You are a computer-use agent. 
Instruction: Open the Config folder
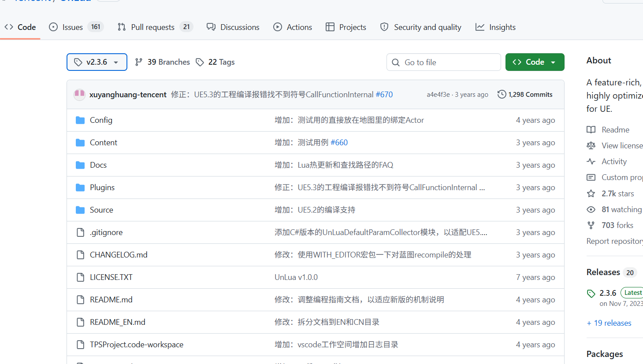tap(101, 120)
